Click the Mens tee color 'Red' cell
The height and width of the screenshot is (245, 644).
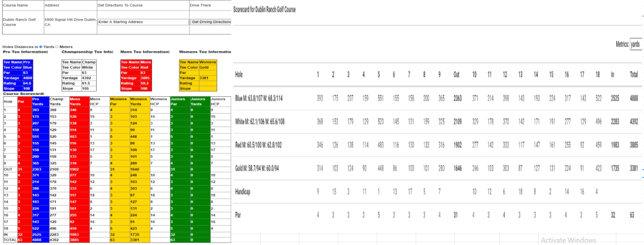pyautogui.click(x=146, y=67)
